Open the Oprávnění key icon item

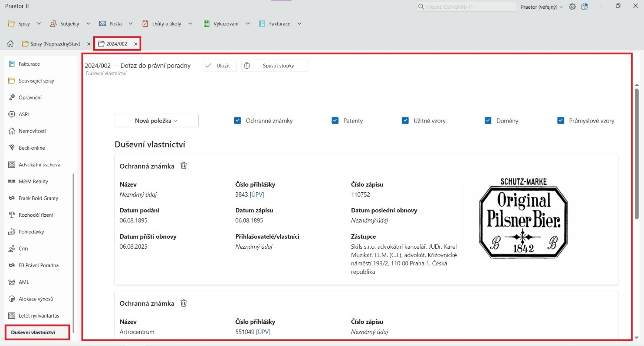30,98
